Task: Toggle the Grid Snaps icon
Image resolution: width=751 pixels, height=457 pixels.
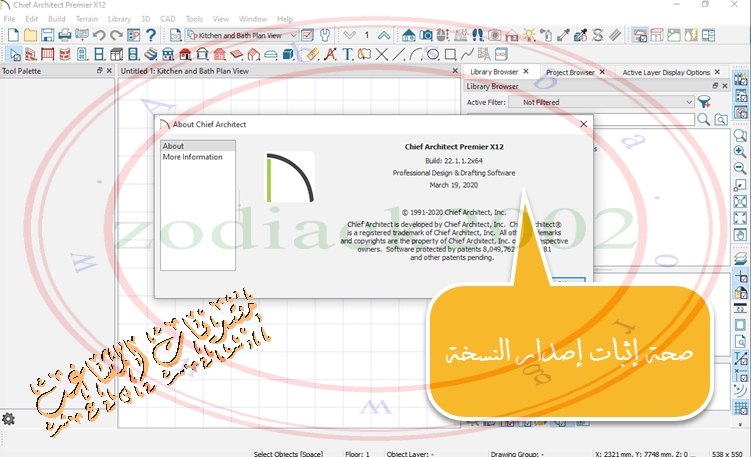Action: (740, 409)
